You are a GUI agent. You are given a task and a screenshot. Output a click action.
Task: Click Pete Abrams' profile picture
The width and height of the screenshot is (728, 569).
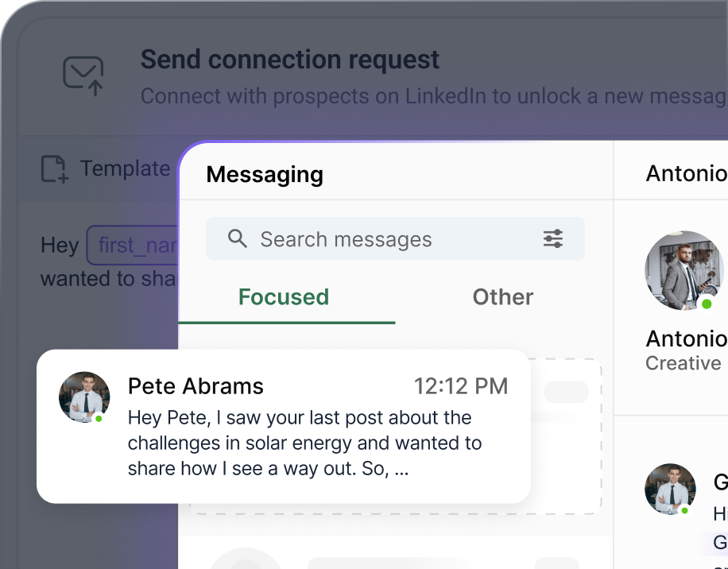(84, 397)
